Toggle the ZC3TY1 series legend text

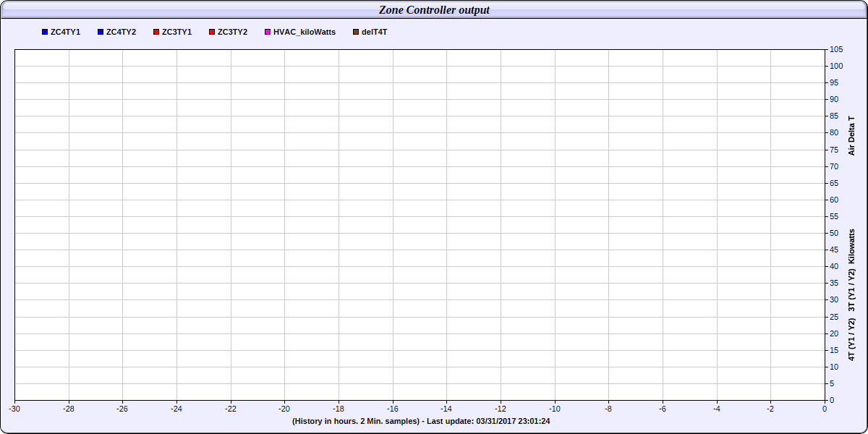coord(176,33)
